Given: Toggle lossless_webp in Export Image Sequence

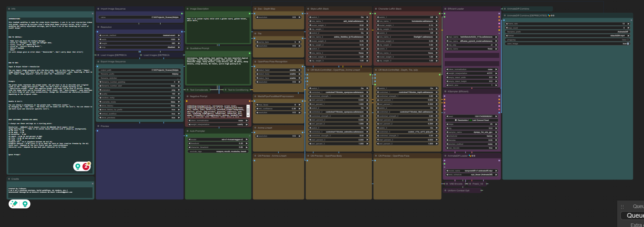Looking at the screenshot, I should tap(140, 98).
